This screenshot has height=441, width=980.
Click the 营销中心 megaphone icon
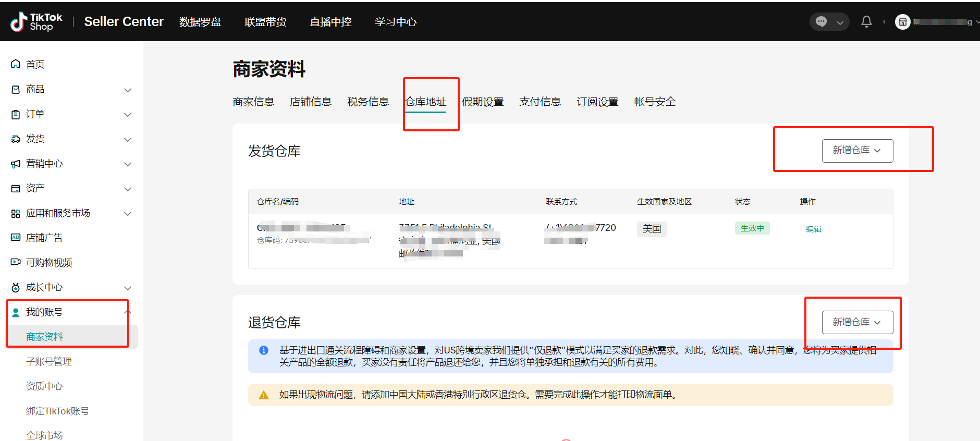pos(16,164)
